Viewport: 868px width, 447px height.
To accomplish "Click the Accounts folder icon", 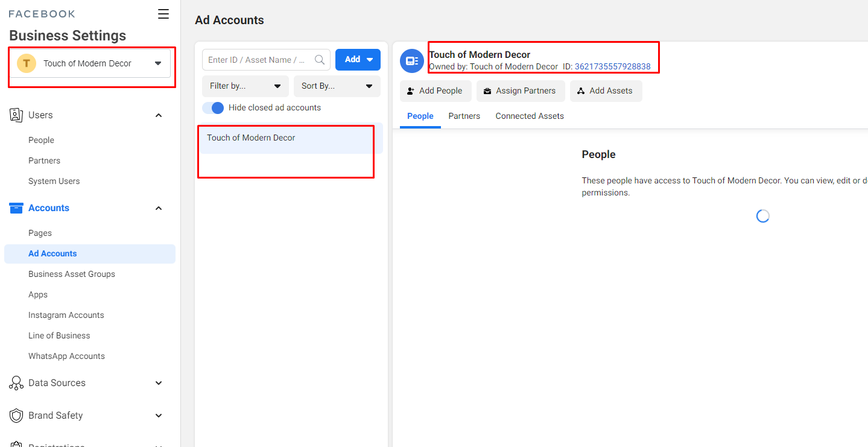I will point(16,208).
